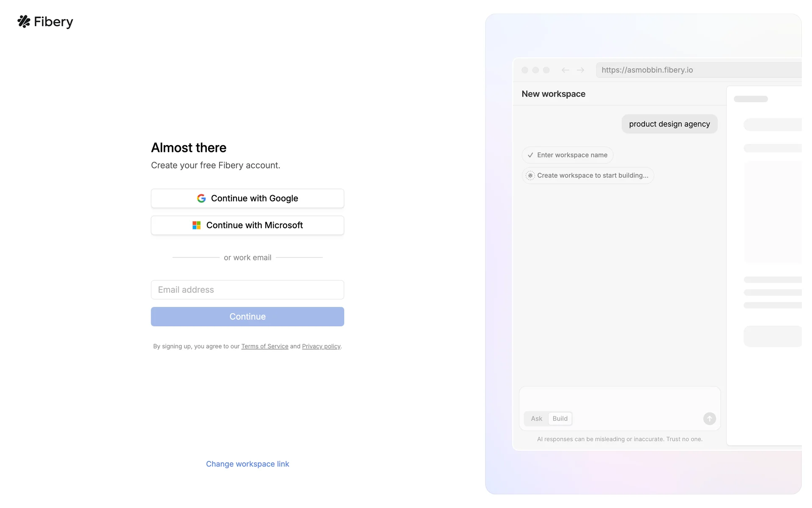The width and height of the screenshot is (812, 508).
Task: Continue with Google sign-up
Action: [247, 199]
